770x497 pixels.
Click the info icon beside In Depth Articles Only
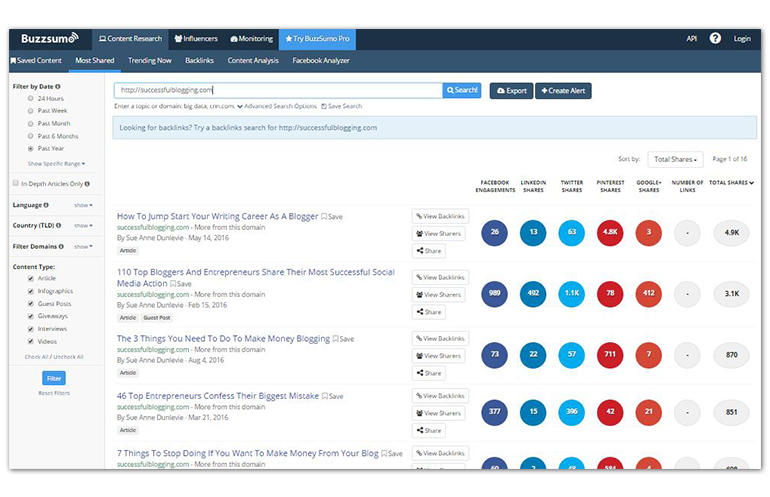coord(87,184)
